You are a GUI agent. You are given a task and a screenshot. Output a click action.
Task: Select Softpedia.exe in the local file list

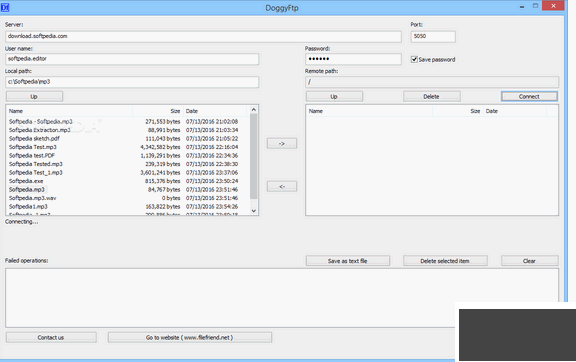point(26,181)
